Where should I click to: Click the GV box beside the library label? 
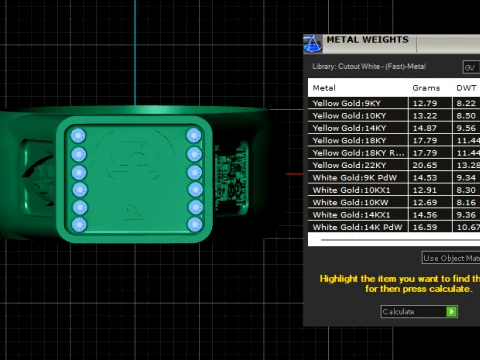471,67
